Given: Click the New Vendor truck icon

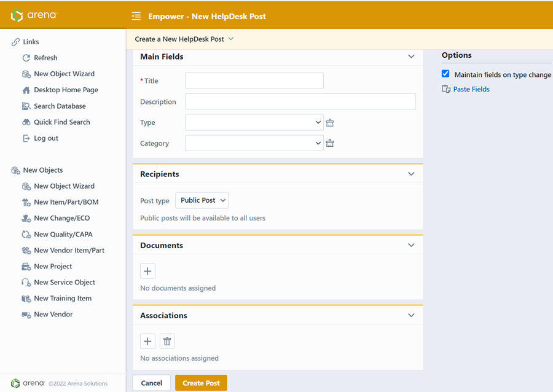Looking at the screenshot, I should (x=26, y=315).
